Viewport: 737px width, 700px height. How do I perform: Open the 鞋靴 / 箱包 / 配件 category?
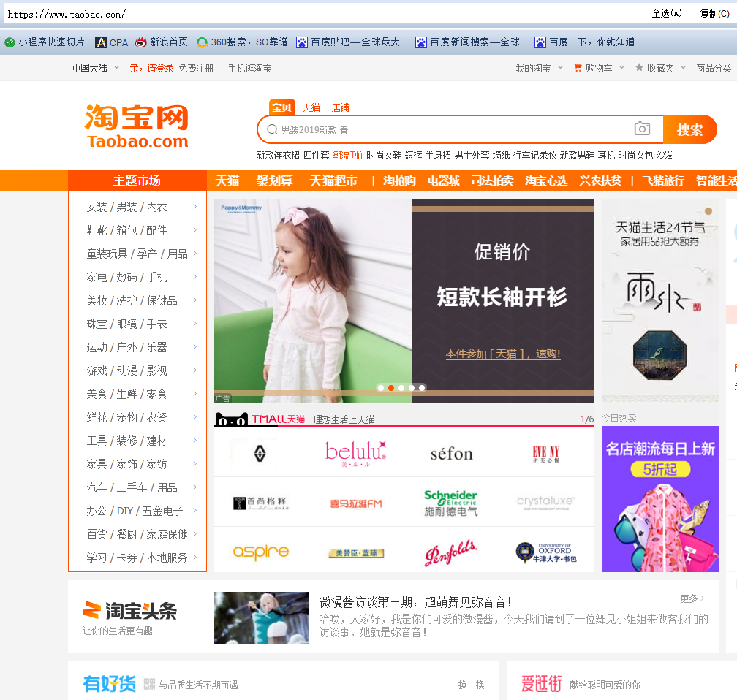(126, 230)
